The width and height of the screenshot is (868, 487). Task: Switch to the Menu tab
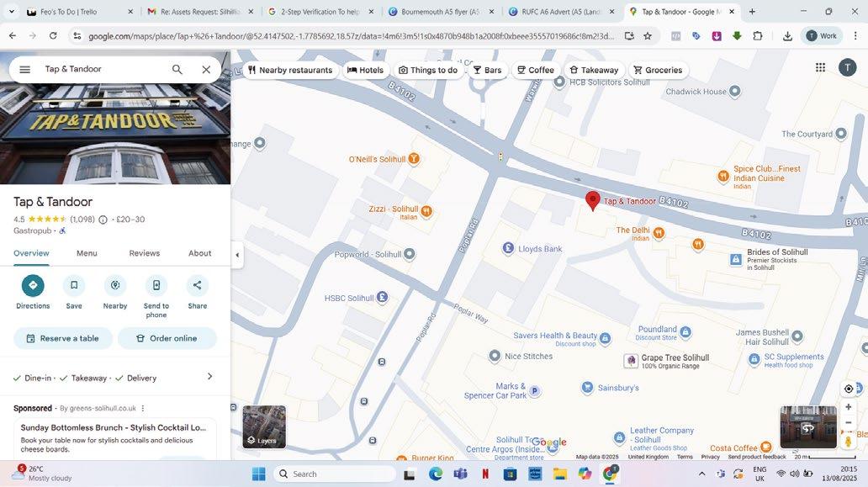(87, 253)
